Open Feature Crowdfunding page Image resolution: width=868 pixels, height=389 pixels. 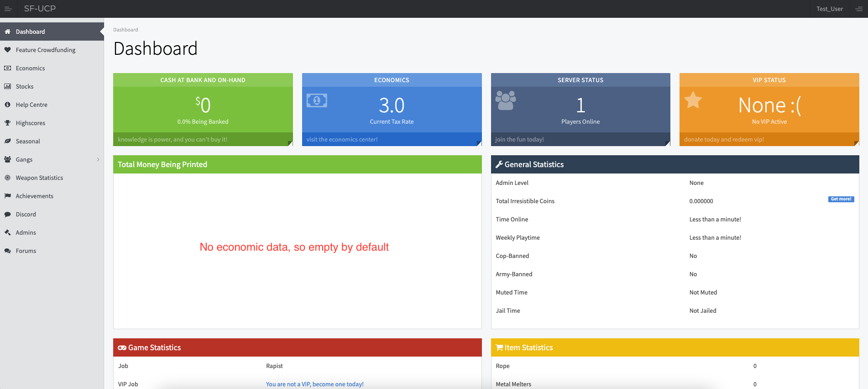[x=52, y=50]
